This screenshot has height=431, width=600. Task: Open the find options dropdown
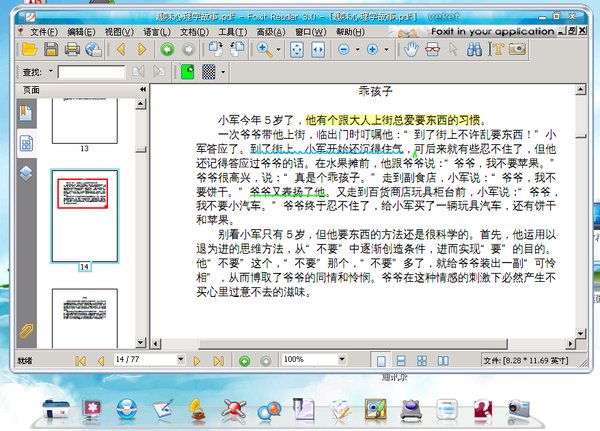(51, 71)
